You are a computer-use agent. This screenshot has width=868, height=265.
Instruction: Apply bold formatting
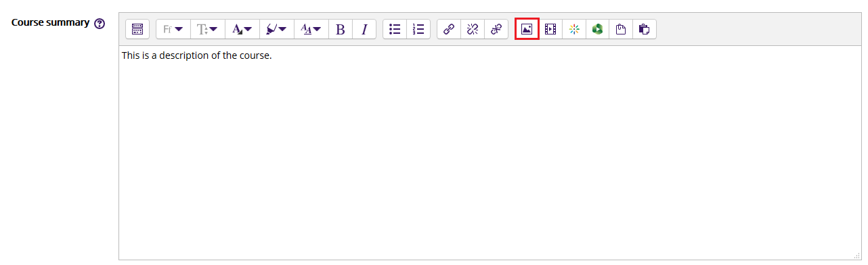tap(341, 29)
